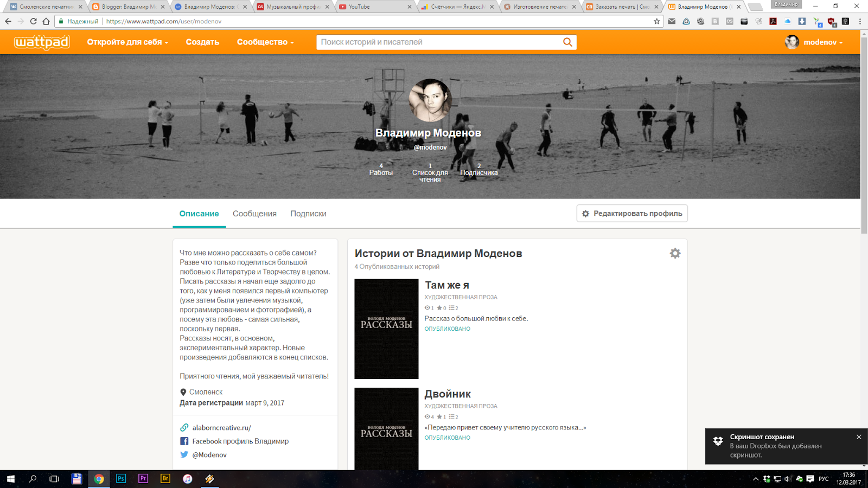Click the chain link icon beside alaborncreative.ru
The height and width of the screenshot is (488, 868).
(x=184, y=427)
